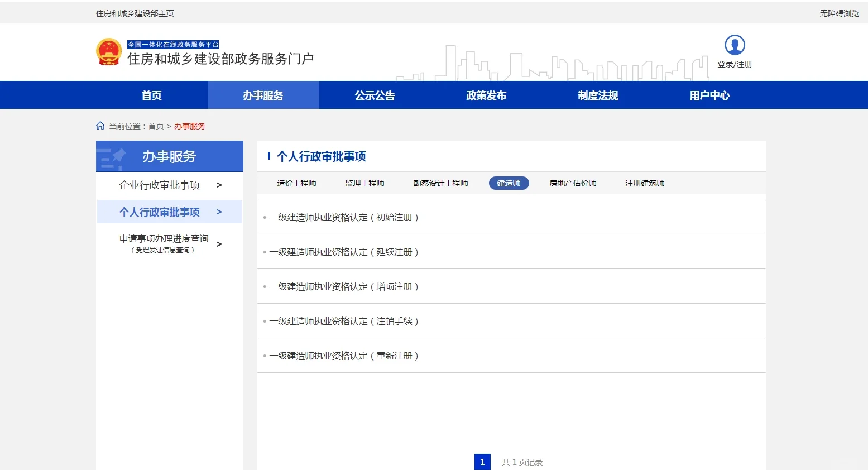
Task: Open the 政策发布 menu
Action: pyautogui.click(x=486, y=95)
